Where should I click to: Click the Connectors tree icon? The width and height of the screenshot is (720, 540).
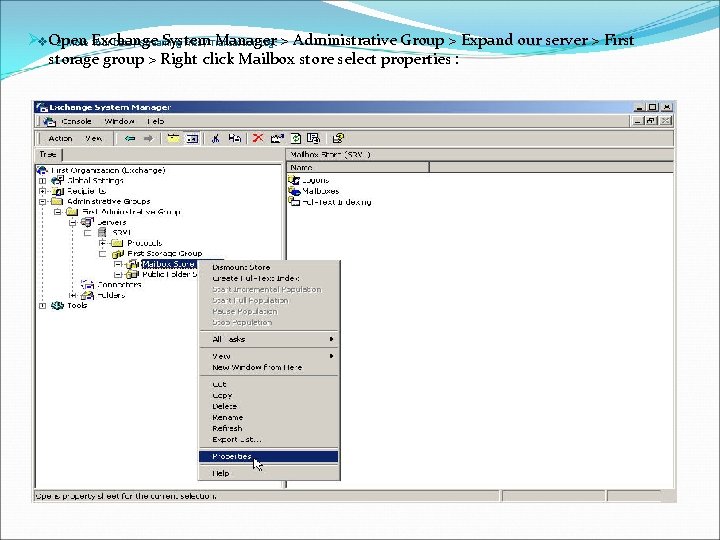coord(87,285)
